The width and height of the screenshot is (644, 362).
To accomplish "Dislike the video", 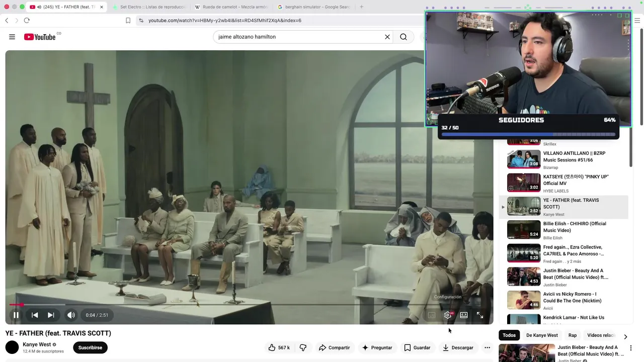I will point(303,347).
